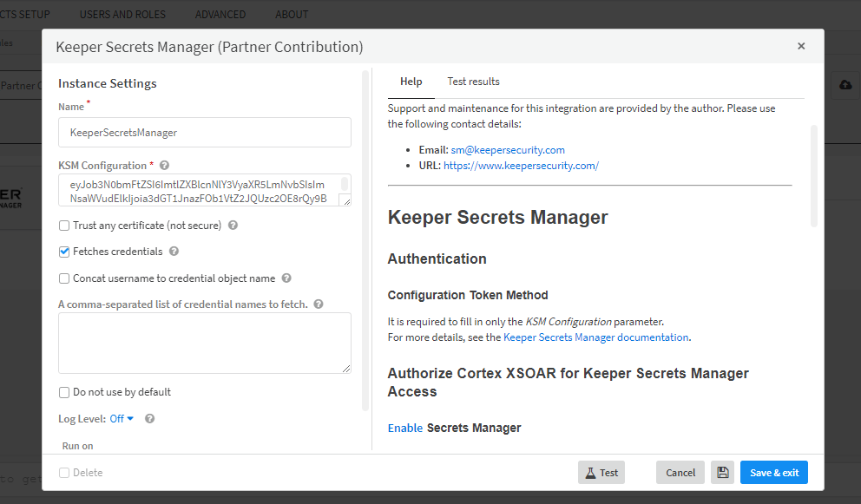Click help icon beside Concat username option

click(x=286, y=278)
